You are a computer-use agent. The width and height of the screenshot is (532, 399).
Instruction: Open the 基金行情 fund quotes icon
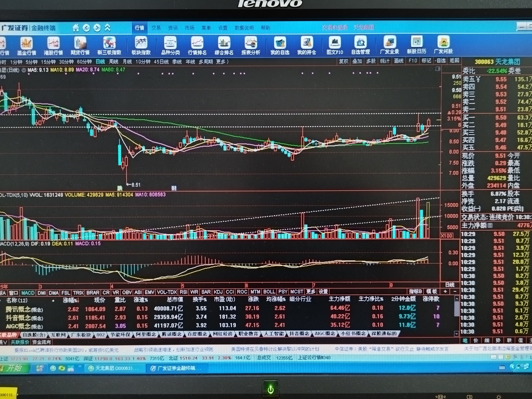[x=27, y=46]
